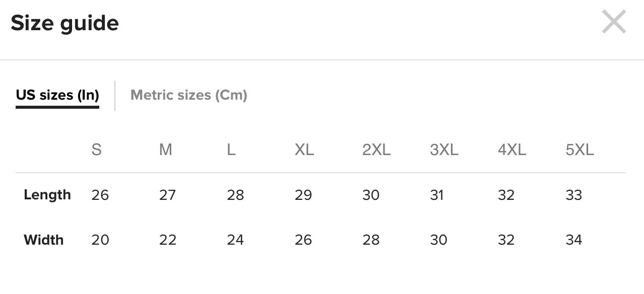Click the Length value 27 for size M

coord(167,195)
